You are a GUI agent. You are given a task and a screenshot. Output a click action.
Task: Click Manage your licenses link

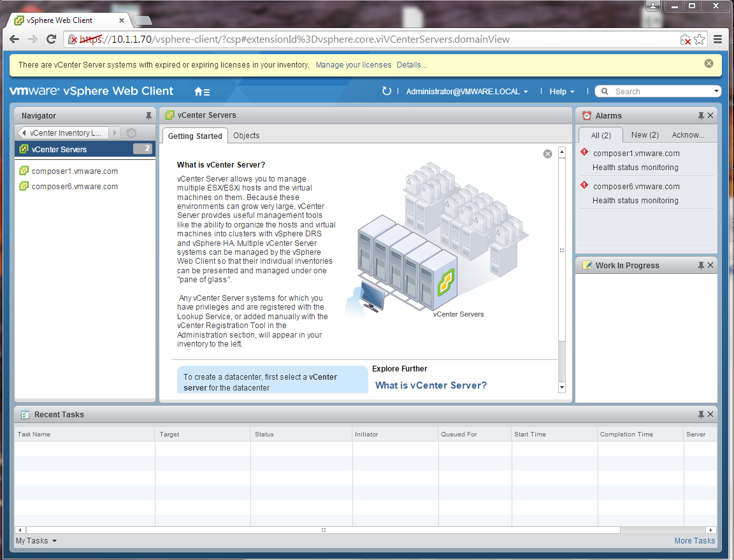point(354,65)
